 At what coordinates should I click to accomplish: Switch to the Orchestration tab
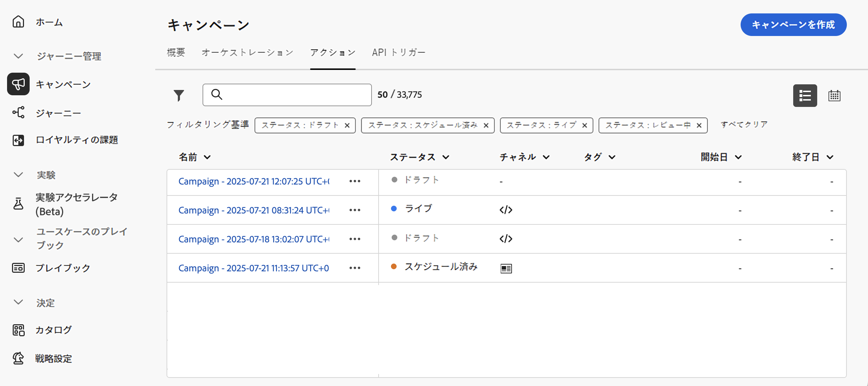(x=247, y=53)
